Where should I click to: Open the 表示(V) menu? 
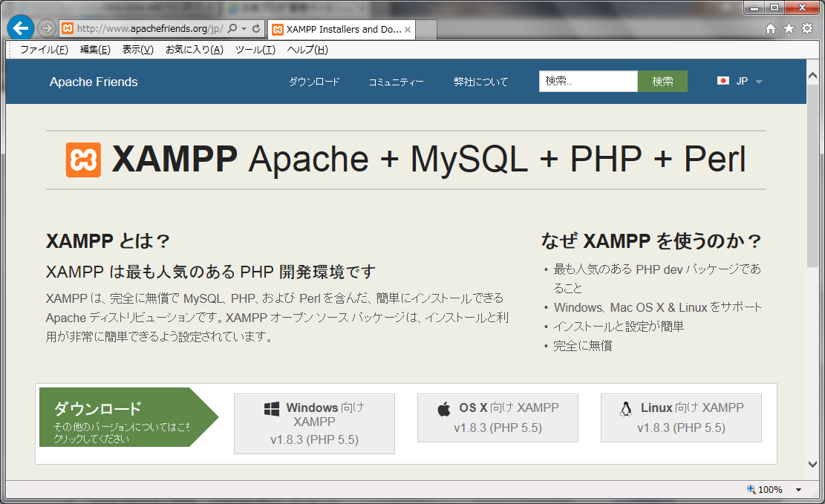click(138, 50)
